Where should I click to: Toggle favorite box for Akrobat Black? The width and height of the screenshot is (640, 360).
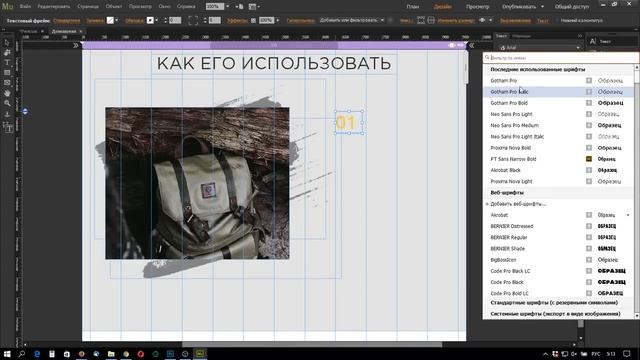click(x=589, y=170)
